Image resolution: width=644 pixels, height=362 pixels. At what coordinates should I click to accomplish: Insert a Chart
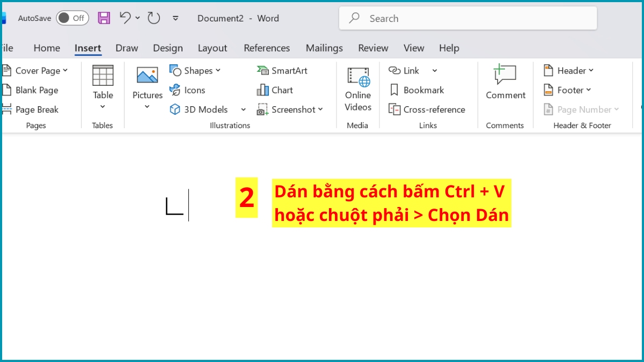point(280,90)
